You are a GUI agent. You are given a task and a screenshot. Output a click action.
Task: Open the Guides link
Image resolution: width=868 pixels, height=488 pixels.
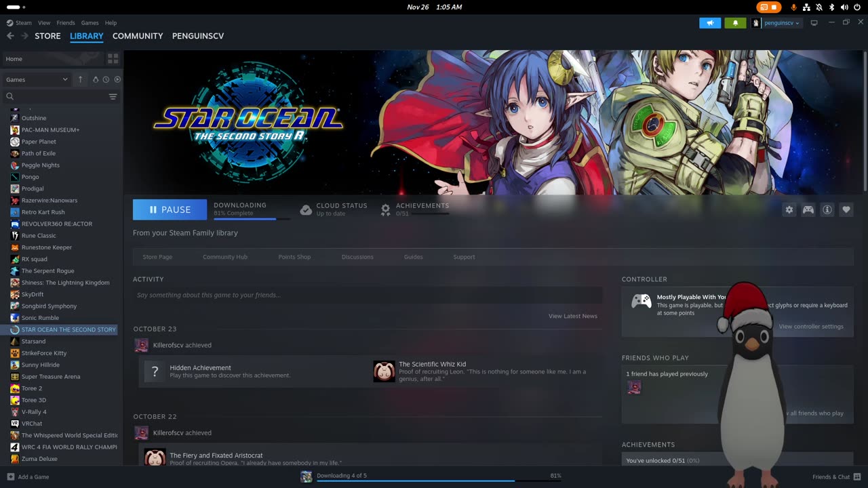(x=413, y=257)
